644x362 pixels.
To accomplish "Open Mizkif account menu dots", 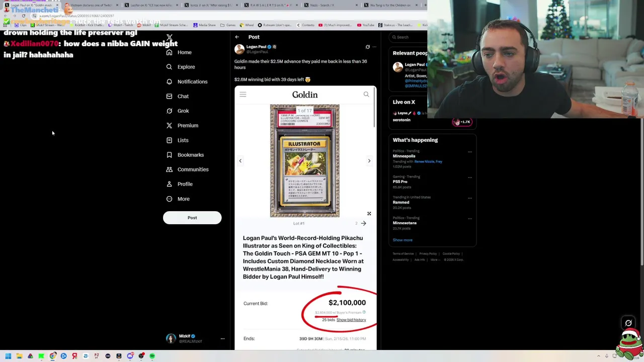I will tap(222, 339).
